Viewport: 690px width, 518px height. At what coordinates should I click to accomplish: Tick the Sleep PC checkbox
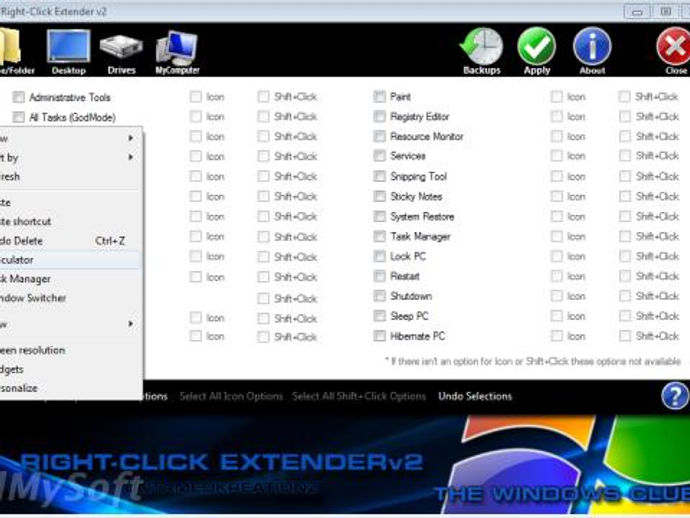(379, 316)
